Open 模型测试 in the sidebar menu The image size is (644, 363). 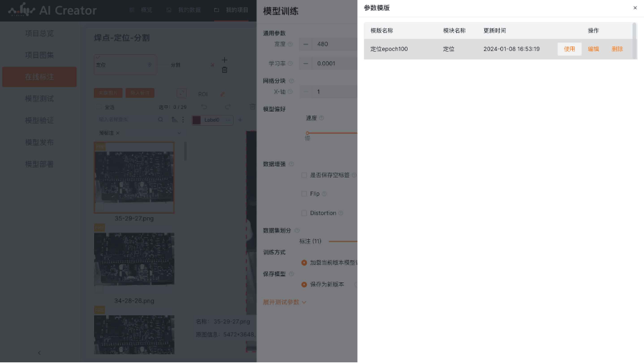click(39, 99)
